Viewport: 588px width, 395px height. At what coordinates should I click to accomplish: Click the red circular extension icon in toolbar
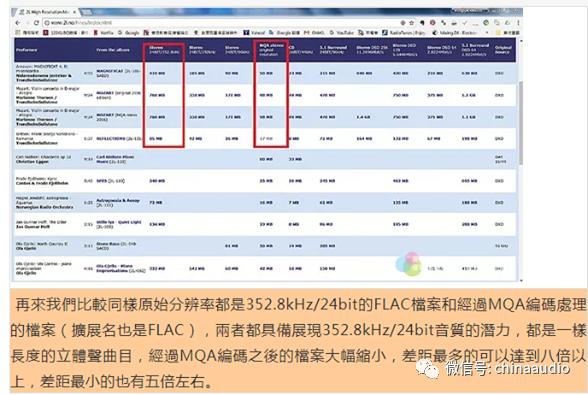pos(432,23)
